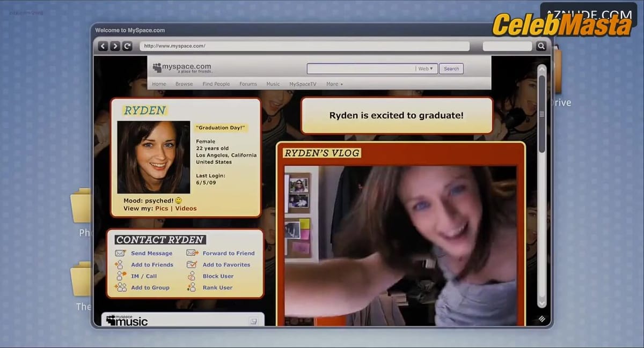Image resolution: width=644 pixels, height=348 pixels.
Task: Click the Rank User icon
Action: point(192,287)
